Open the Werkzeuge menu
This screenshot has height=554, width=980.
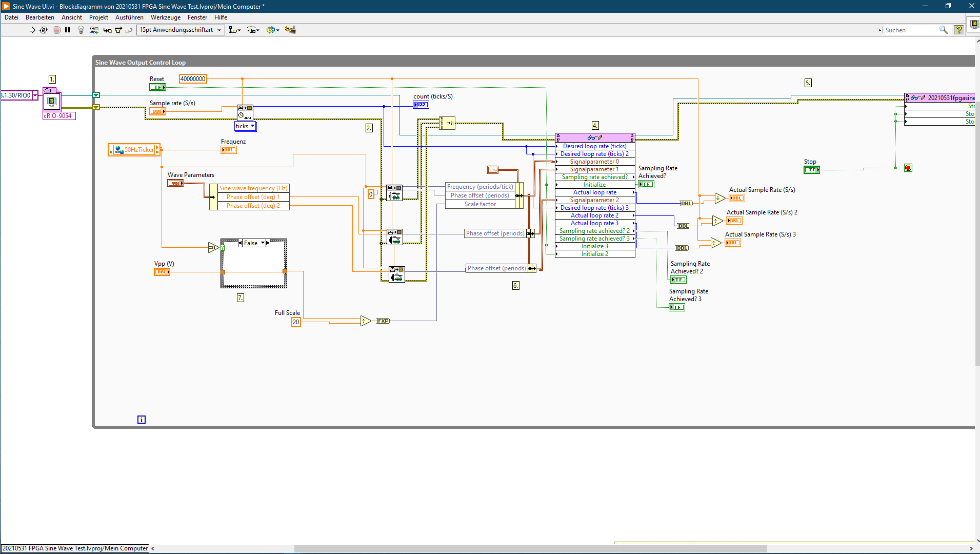click(x=165, y=17)
